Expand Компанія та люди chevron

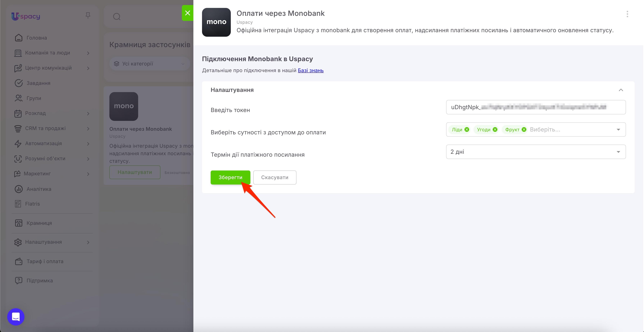[88, 53]
